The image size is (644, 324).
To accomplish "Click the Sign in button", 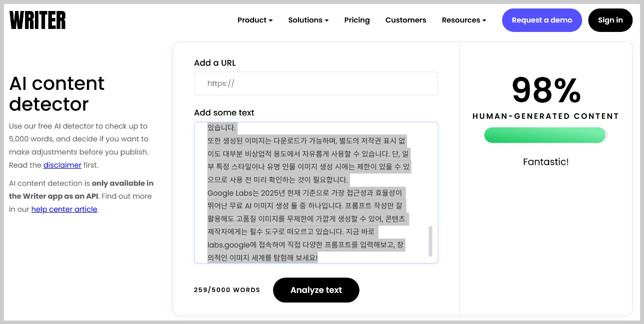I will (610, 20).
